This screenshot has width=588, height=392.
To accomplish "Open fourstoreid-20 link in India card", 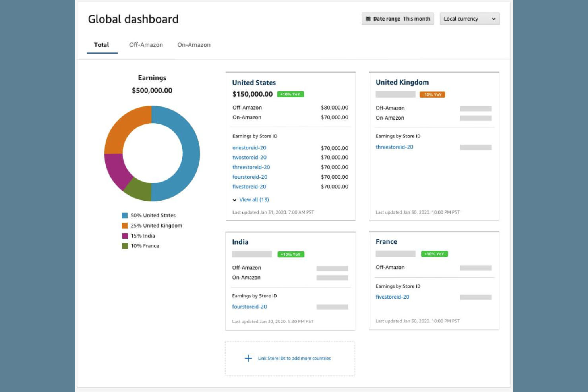I will pos(250,307).
